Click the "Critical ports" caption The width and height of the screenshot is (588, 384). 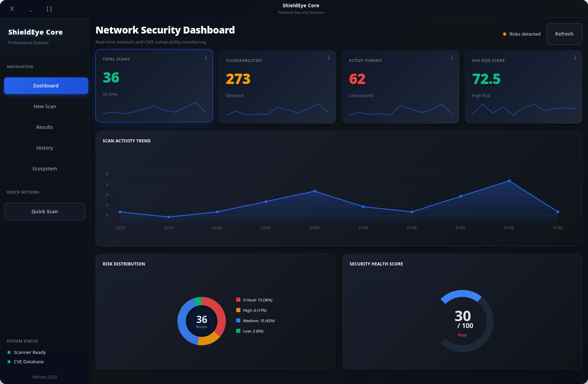(x=361, y=95)
